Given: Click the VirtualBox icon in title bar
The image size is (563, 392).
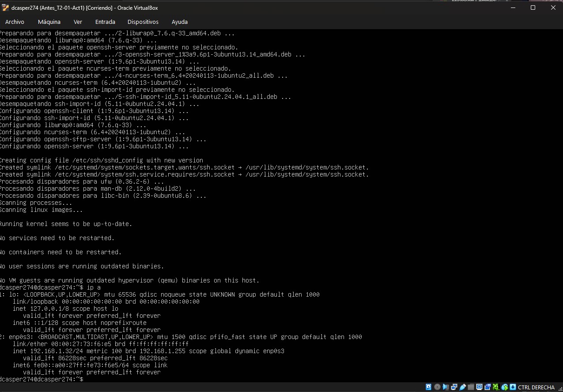Looking at the screenshot, I should [5, 8].
